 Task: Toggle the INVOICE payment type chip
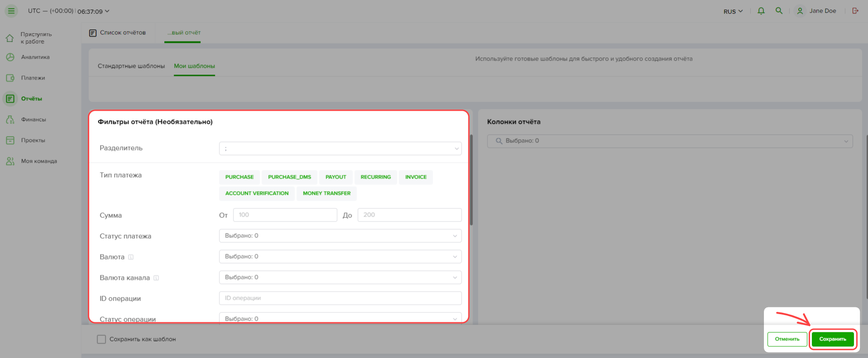(416, 177)
